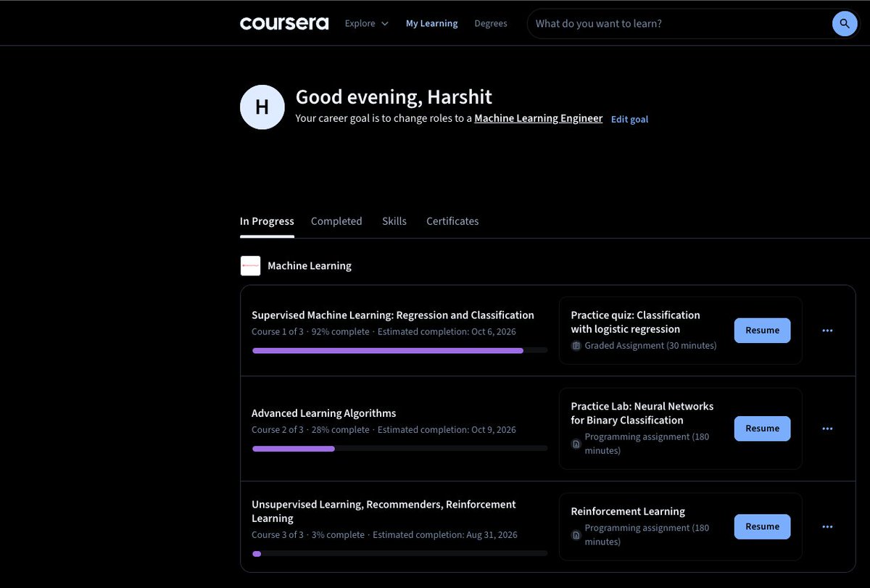Click the programming assignment icon under Practice Lab

point(576,444)
